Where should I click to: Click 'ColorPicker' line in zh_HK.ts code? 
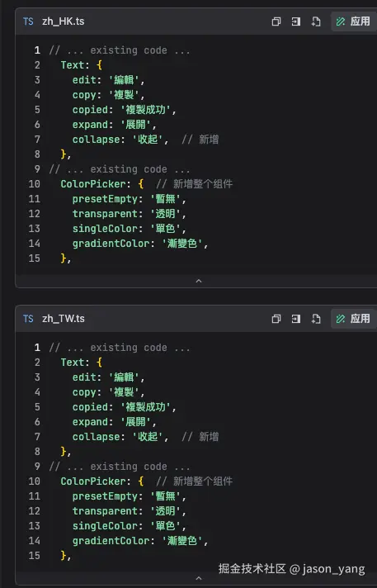147,184
